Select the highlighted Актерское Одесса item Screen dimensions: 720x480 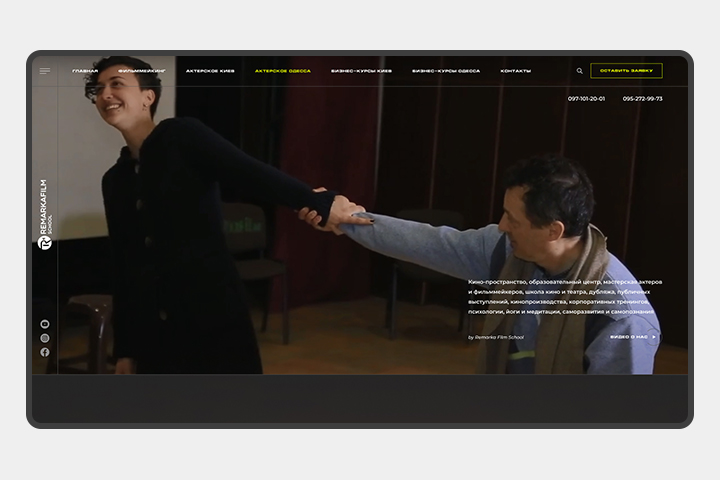pyautogui.click(x=283, y=71)
